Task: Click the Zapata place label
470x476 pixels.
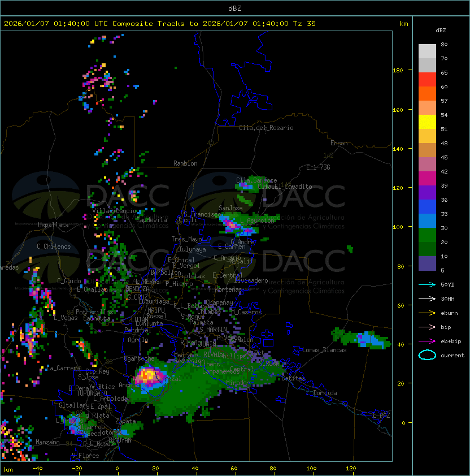Action: pos(125,421)
